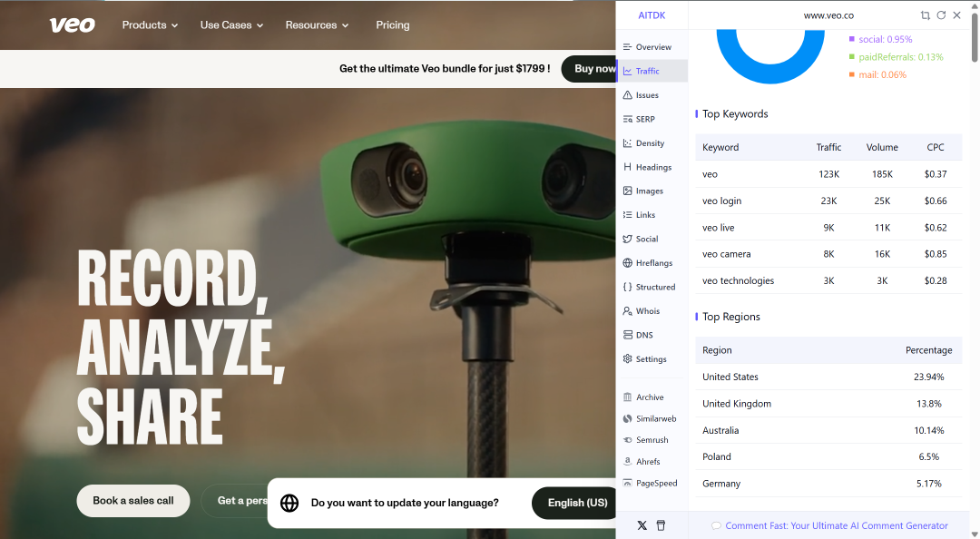Click the Archive icon
980x539 pixels.
point(628,397)
